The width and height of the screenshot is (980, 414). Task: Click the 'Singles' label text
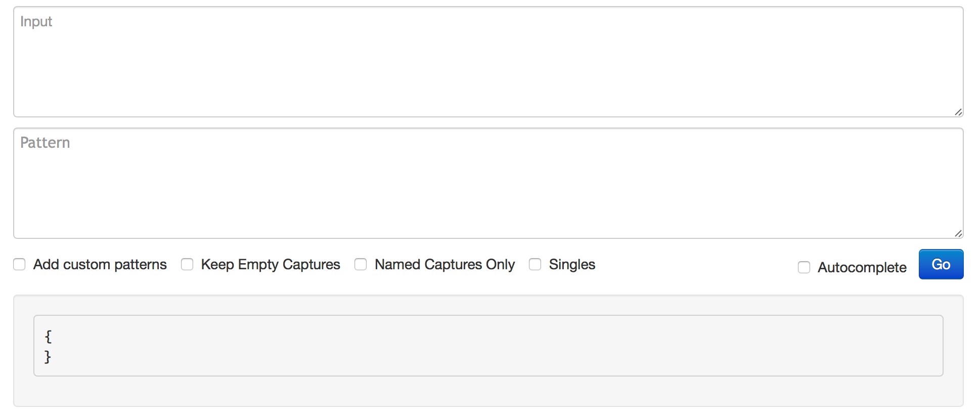(572, 264)
